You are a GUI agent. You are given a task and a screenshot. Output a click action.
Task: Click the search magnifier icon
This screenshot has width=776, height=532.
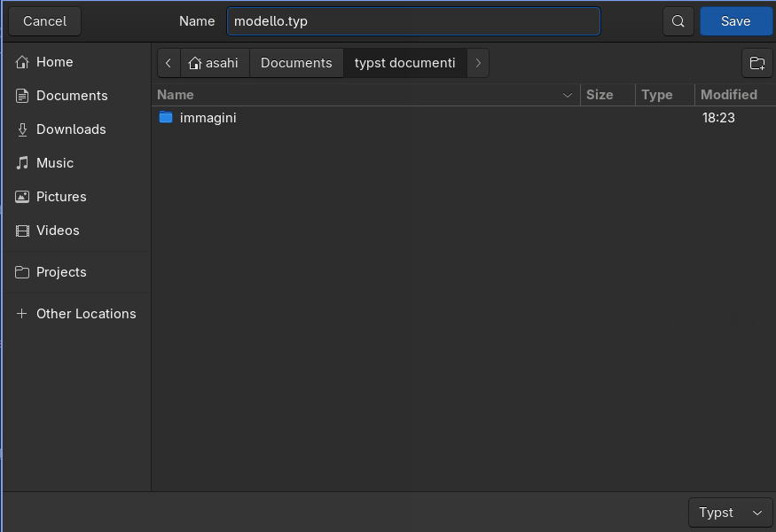pyautogui.click(x=678, y=21)
